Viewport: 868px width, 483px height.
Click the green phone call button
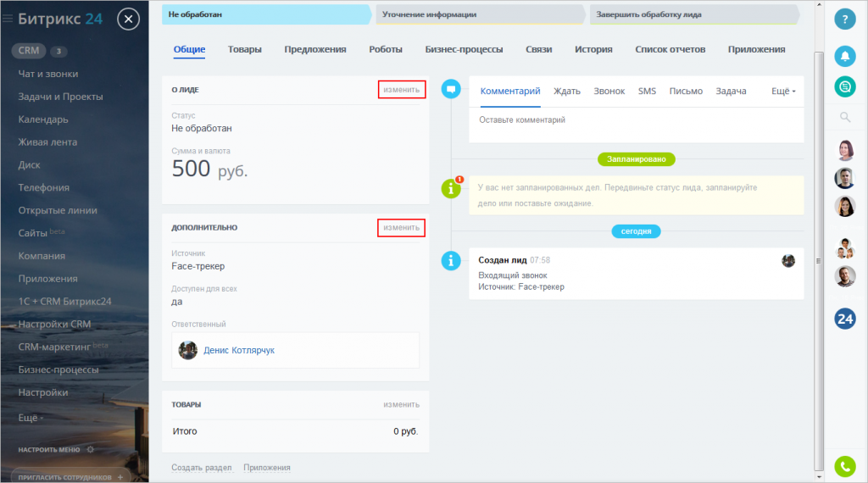tap(845, 466)
